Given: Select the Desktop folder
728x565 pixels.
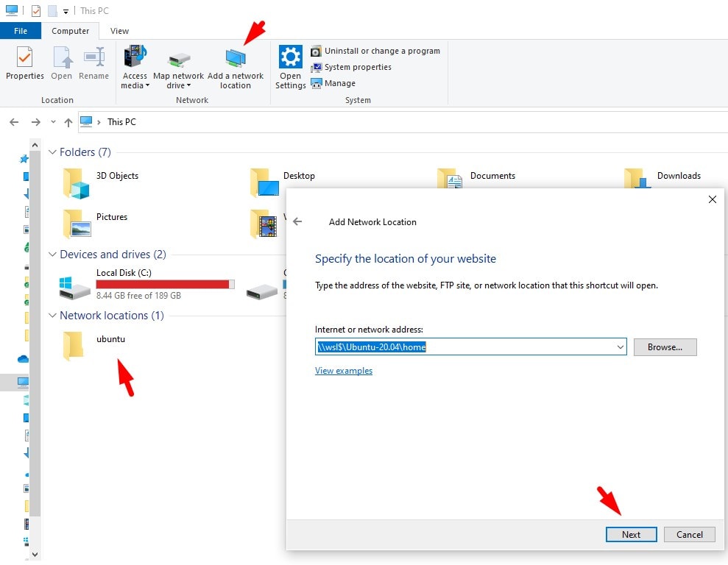Looking at the screenshot, I should (x=282, y=182).
